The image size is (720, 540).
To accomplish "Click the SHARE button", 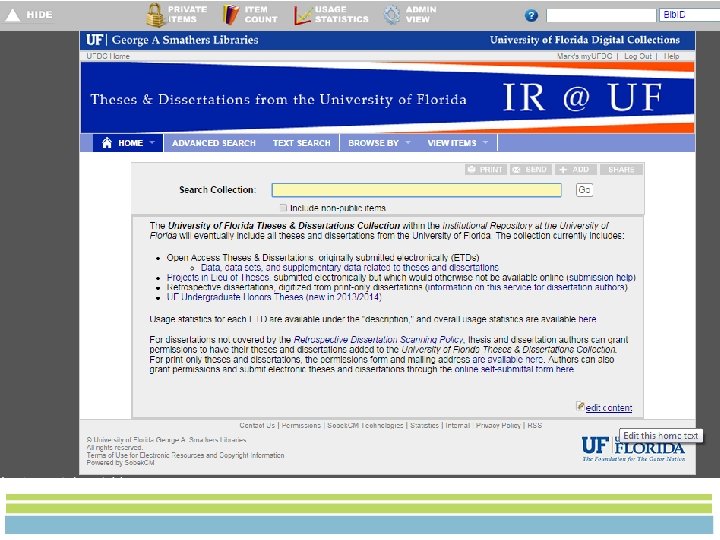I will coord(621,169).
